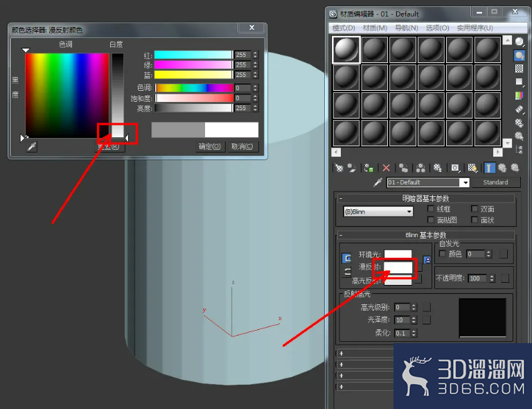Image resolution: width=532 pixels, height=409 pixels.
Task: Open the (B)Blinn shader dropdown
Action: point(409,211)
